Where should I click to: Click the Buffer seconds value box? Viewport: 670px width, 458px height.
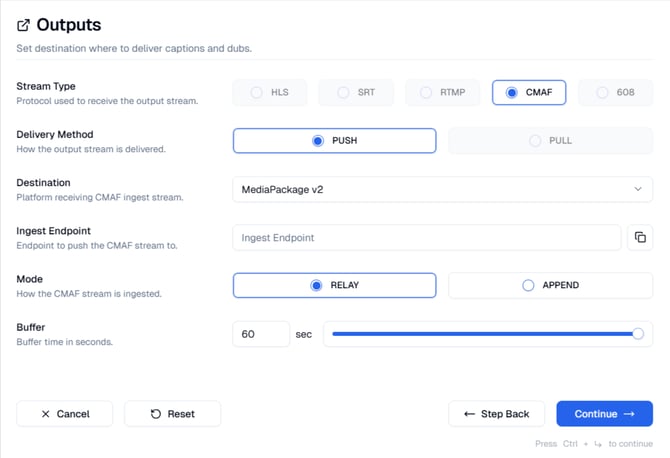pyautogui.click(x=261, y=334)
